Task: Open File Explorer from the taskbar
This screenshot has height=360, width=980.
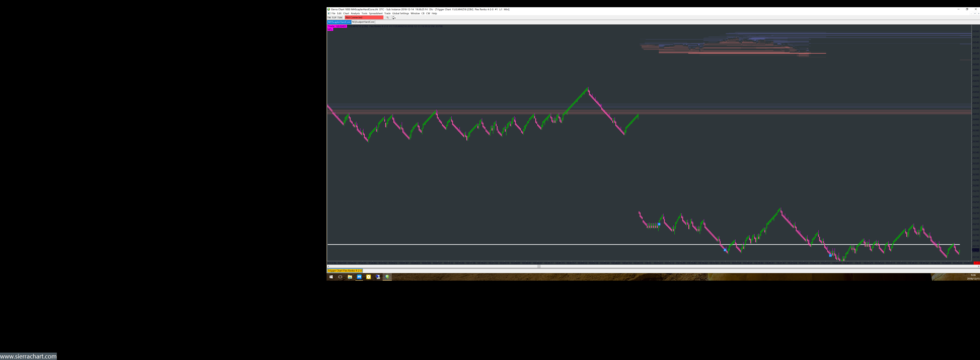Action: point(350,277)
